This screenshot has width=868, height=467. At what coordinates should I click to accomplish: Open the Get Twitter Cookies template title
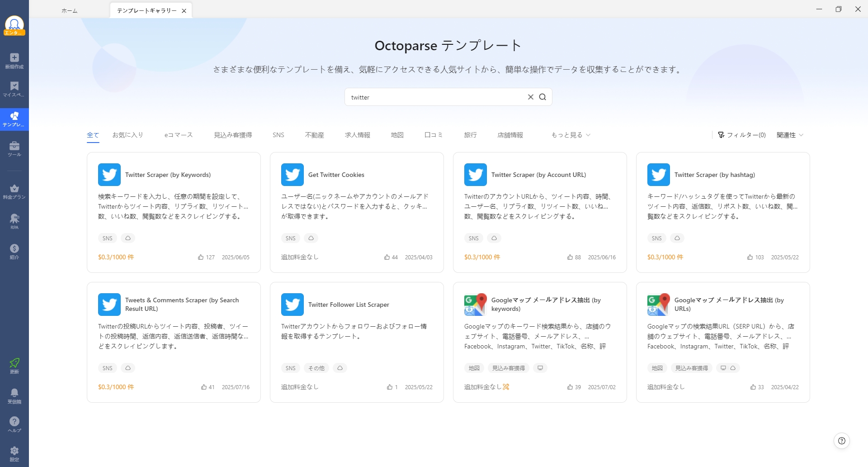[336, 175]
